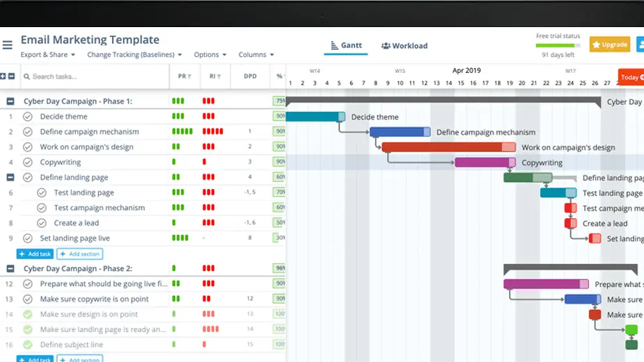Expand the Change Tracking (Baselines) dropdown
Viewport: 644px width, 362px height.
coord(134,55)
